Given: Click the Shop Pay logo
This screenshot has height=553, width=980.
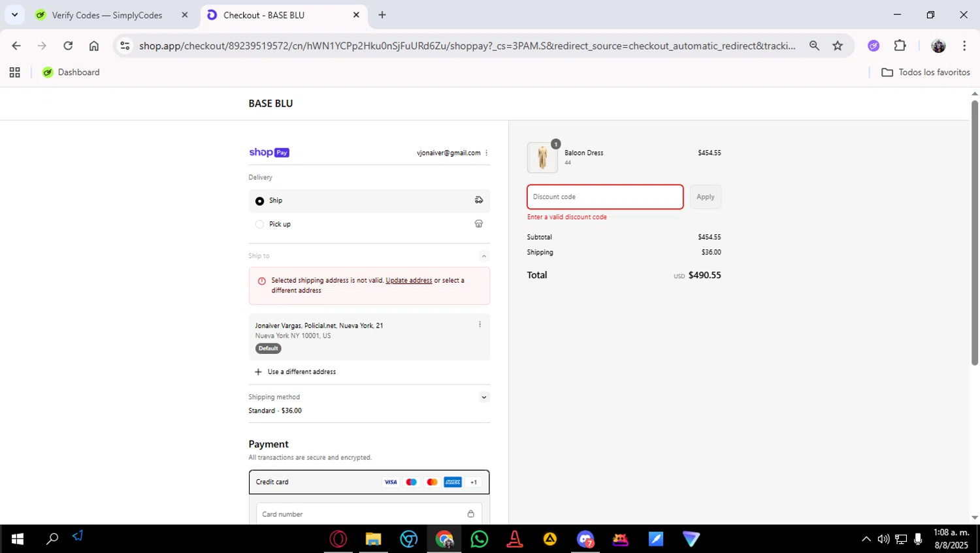Looking at the screenshot, I should tap(269, 153).
